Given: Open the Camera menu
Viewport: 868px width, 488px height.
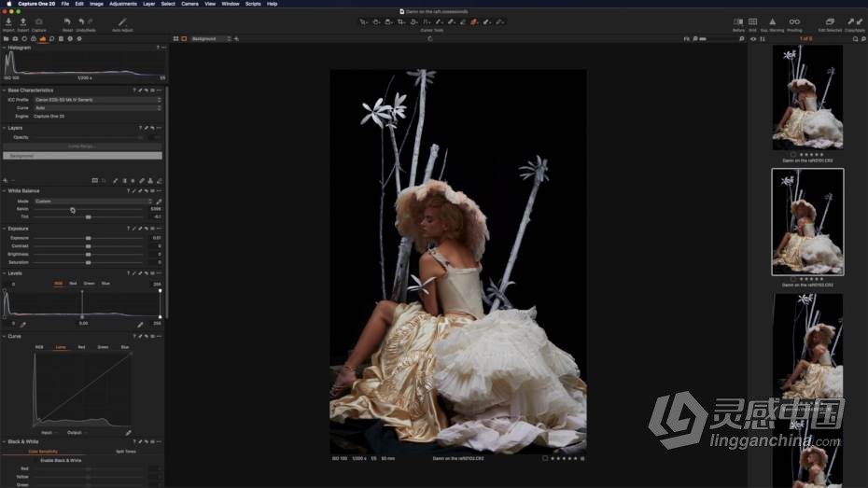Looking at the screenshot, I should point(189,4).
